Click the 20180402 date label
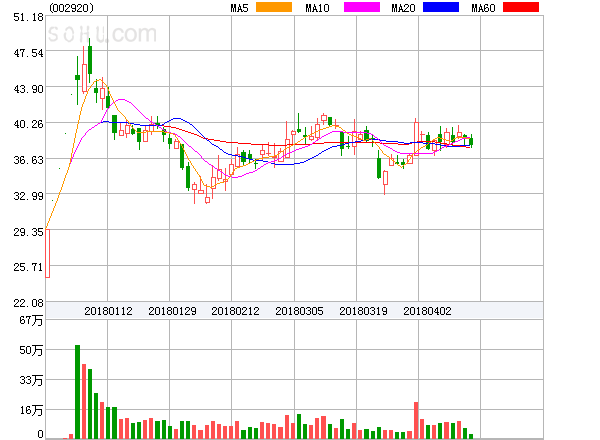 click(427, 311)
